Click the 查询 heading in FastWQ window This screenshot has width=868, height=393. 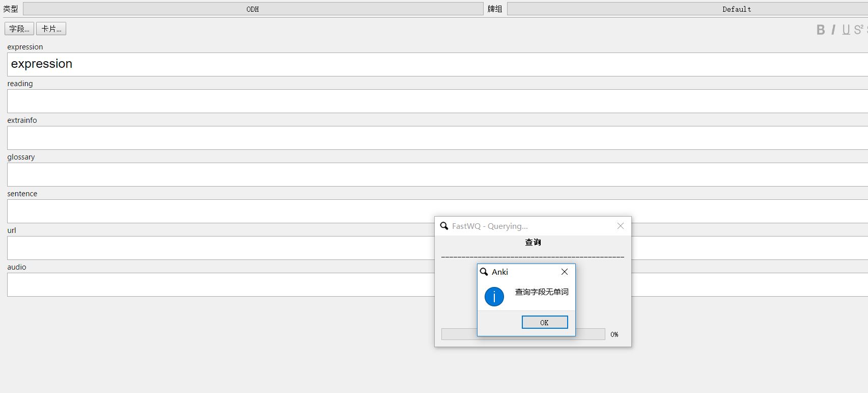point(533,242)
